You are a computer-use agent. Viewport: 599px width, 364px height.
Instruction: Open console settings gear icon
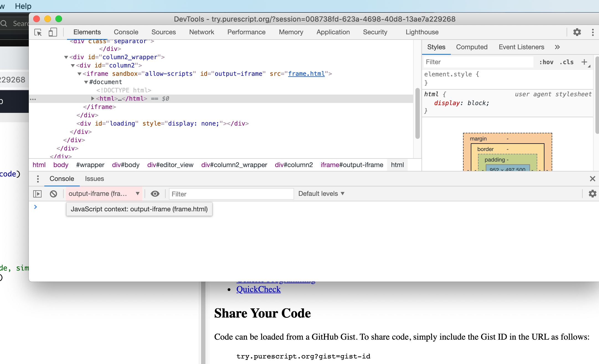point(592,194)
